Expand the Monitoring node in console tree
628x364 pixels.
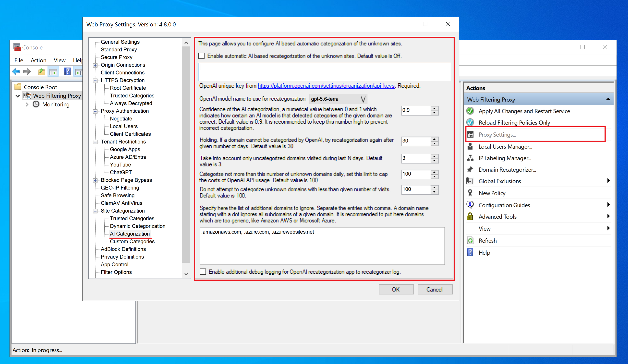click(x=27, y=104)
